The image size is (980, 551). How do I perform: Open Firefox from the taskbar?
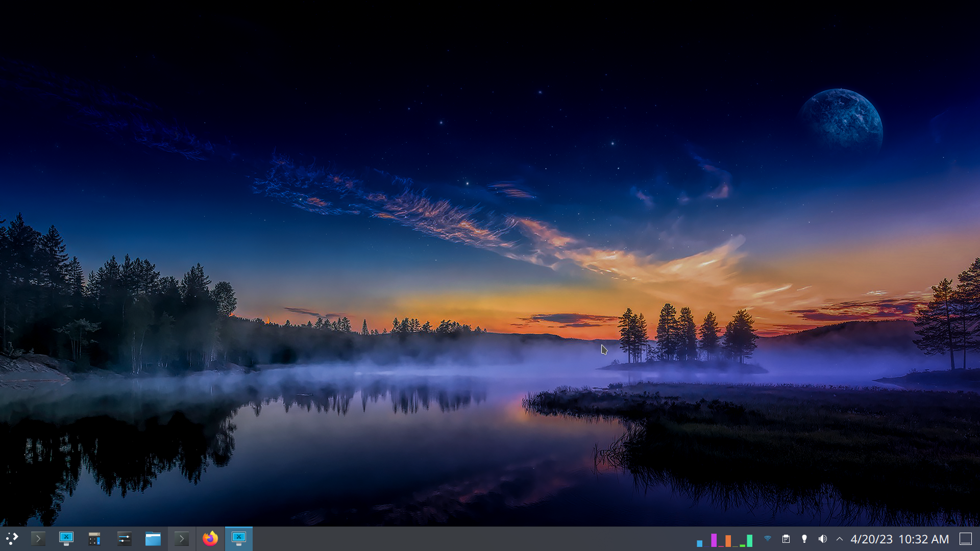pyautogui.click(x=210, y=539)
